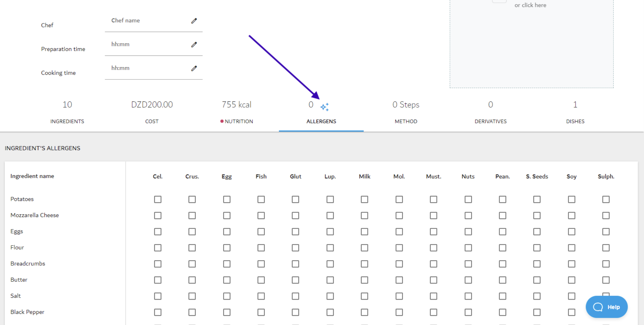Image resolution: width=644 pixels, height=325 pixels.
Task: Check Nuts for Butter
Action: coord(468,280)
